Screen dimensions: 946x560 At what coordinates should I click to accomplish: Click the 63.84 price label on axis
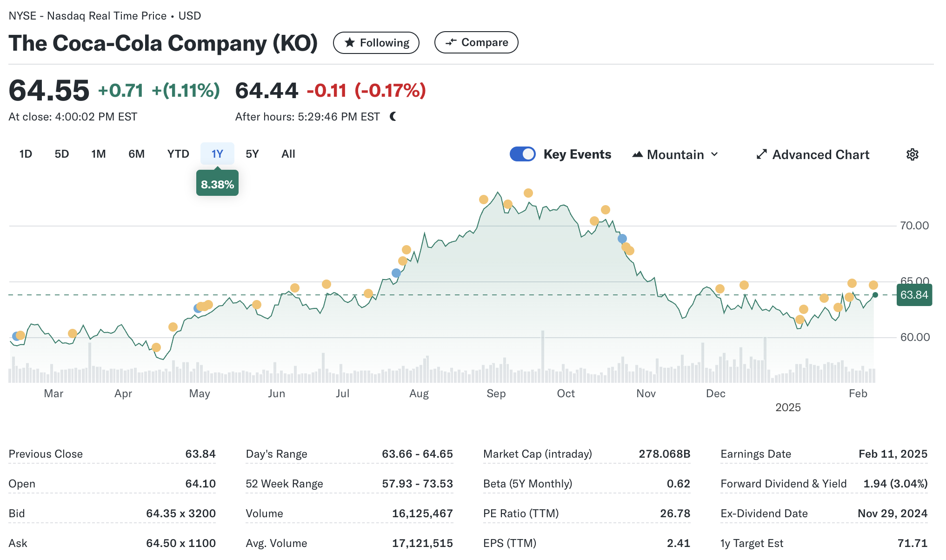pos(914,295)
